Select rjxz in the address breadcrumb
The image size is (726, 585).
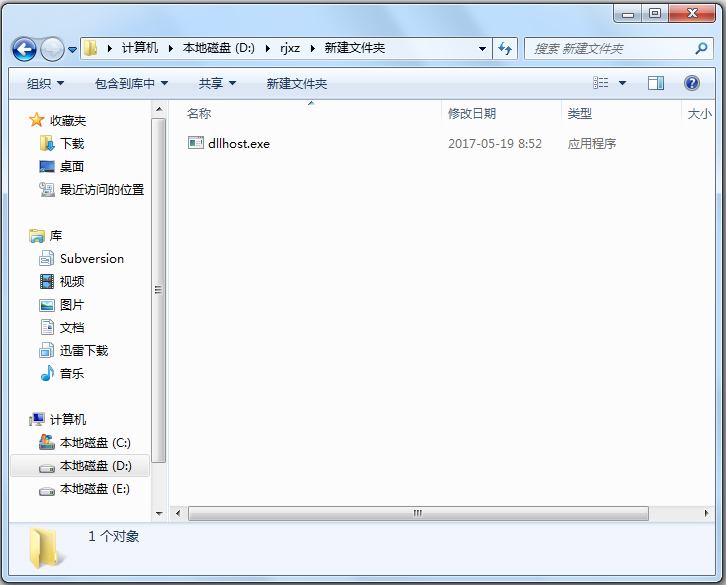(x=290, y=48)
